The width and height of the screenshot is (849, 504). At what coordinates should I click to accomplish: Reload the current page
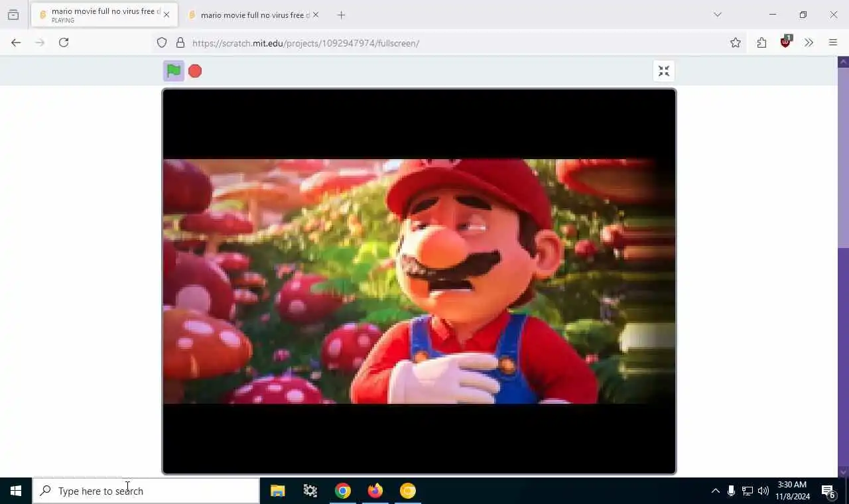click(64, 42)
